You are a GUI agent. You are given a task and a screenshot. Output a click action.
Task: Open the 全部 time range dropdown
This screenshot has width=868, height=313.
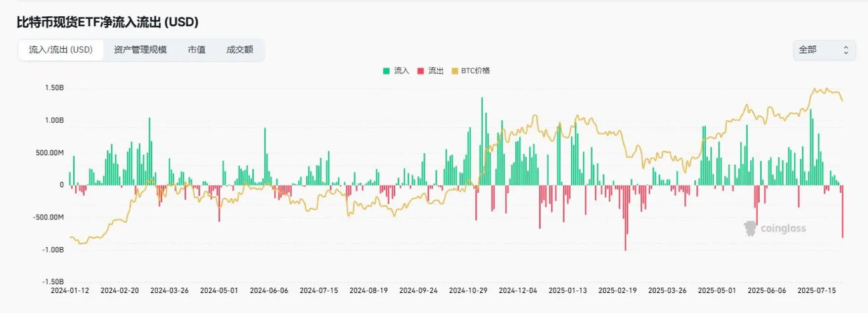coord(824,50)
